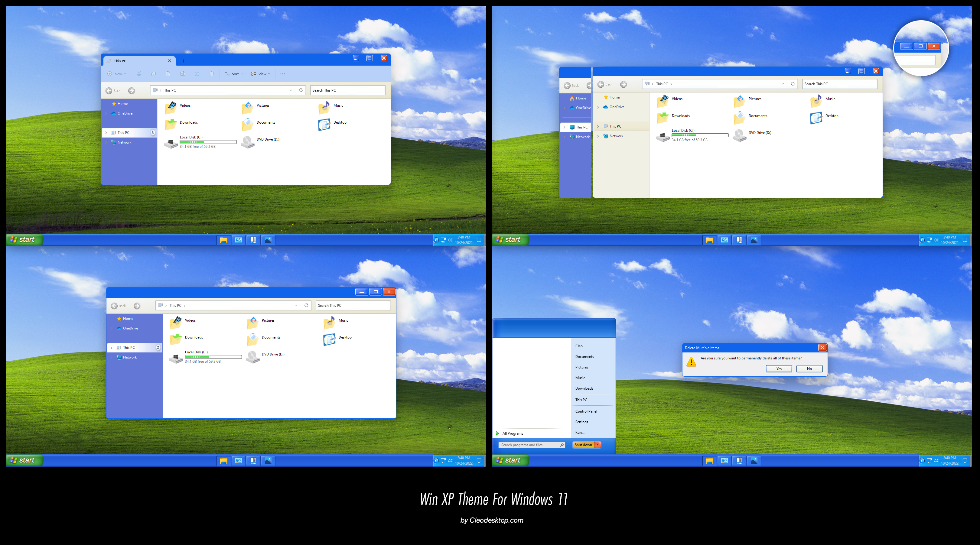Click the magnifier icon in the Start menu search box
980x545 pixels.
click(x=562, y=445)
